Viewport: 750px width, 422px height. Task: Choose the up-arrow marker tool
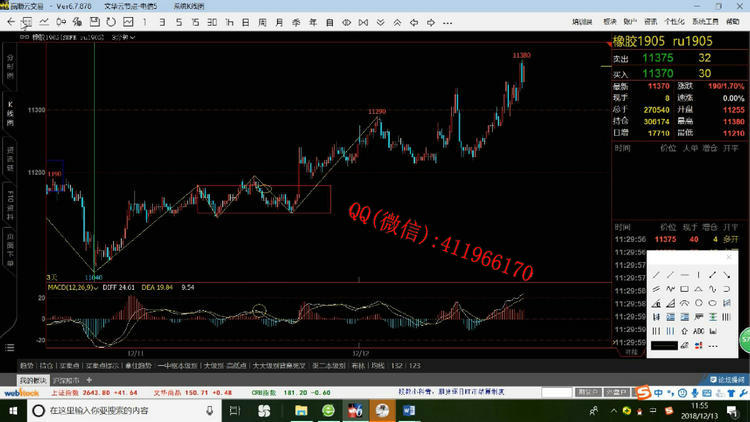click(x=684, y=331)
